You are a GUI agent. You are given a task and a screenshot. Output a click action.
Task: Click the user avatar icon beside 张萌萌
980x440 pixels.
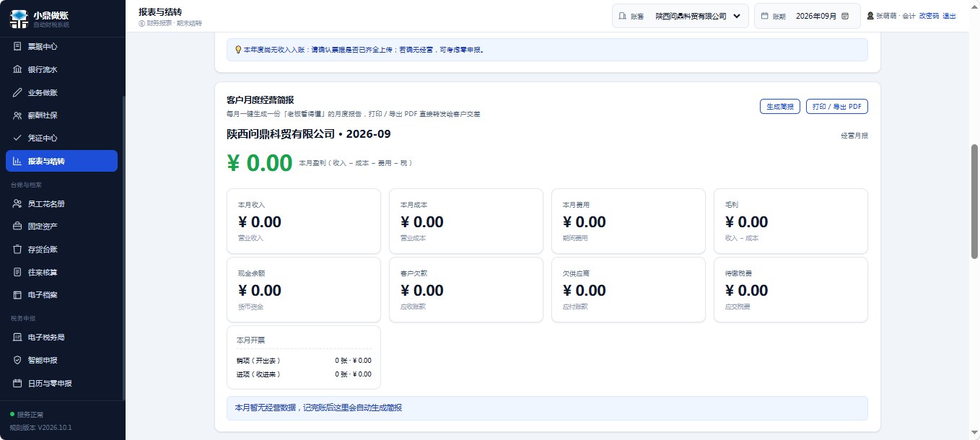tap(870, 16)
